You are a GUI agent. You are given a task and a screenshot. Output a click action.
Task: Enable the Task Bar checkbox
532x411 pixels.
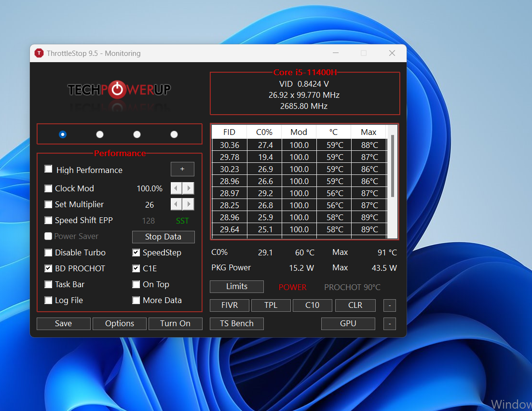pos(48,284)
